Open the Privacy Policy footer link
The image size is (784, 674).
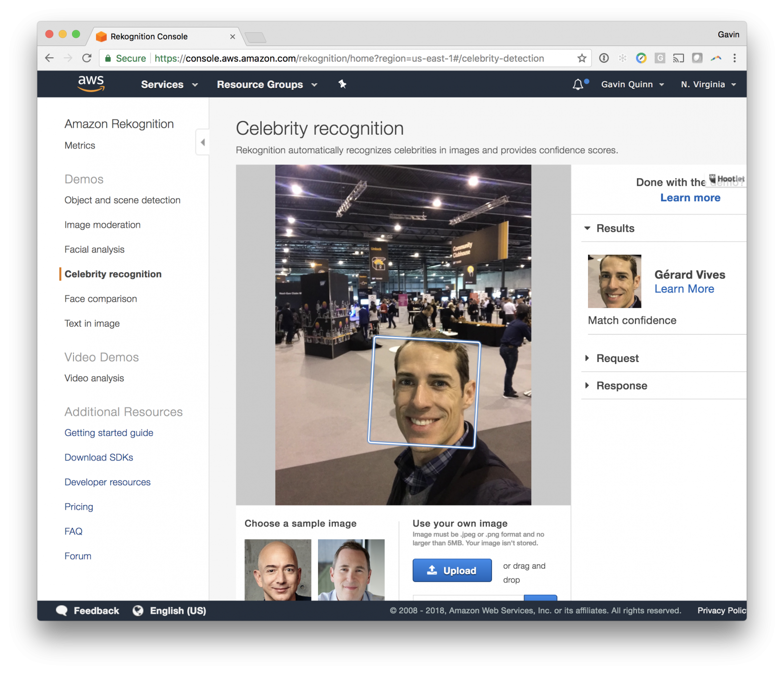(722, 610)
